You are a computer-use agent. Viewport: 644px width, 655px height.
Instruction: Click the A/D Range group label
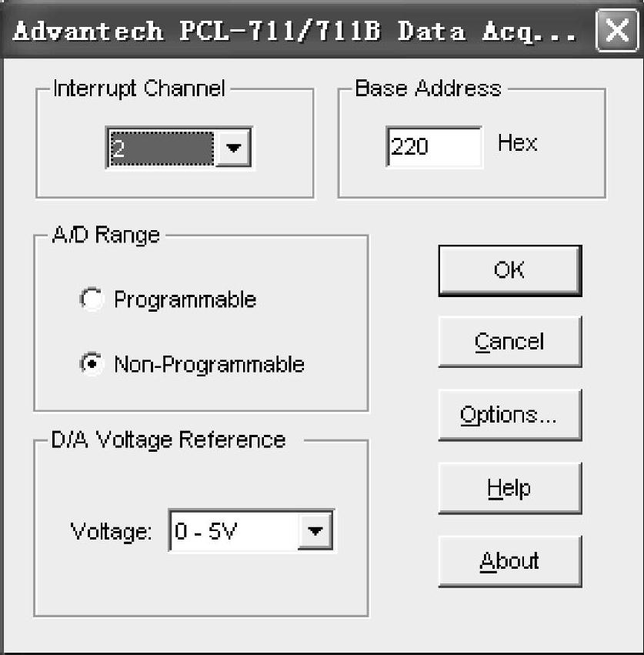tap(106, 236)
